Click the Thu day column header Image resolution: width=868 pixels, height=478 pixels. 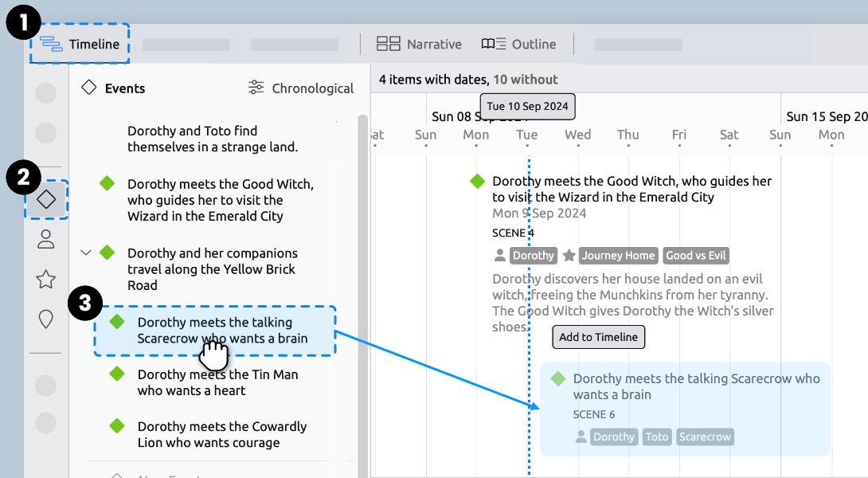628,135
